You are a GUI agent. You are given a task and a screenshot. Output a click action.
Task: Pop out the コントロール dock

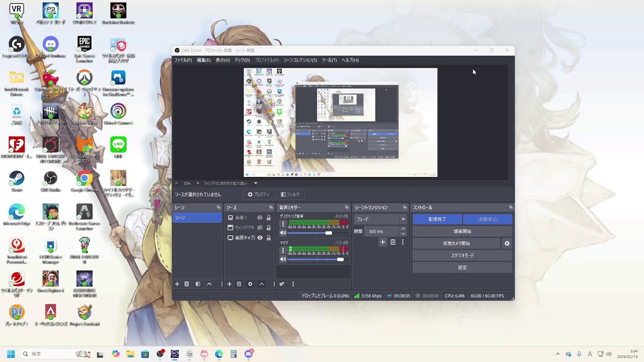[x=511, y=208]
